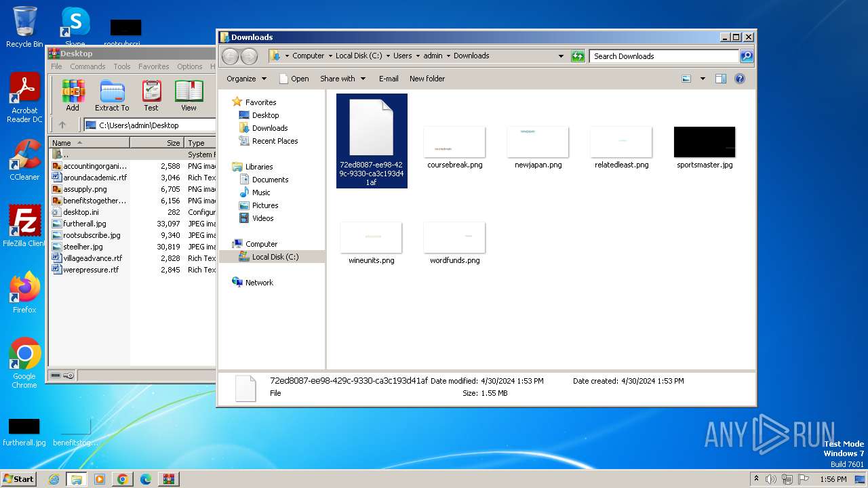The image size is (868, 488).
Task: Click the Start button
Action: [19, 479]
